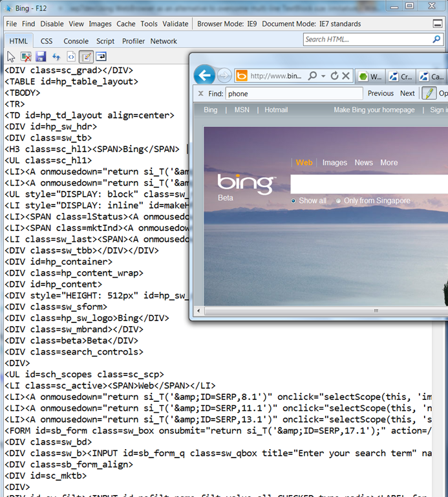Image resolution: width=448 pixels, height=497 pixels.
Task: Click the clear browser cache icon
Action: [26, 57]
